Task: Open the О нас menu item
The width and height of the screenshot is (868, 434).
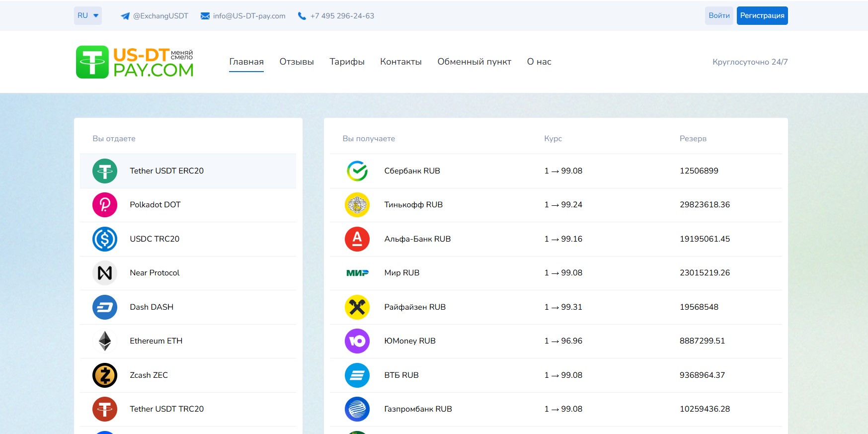Action: coord(539,62)
